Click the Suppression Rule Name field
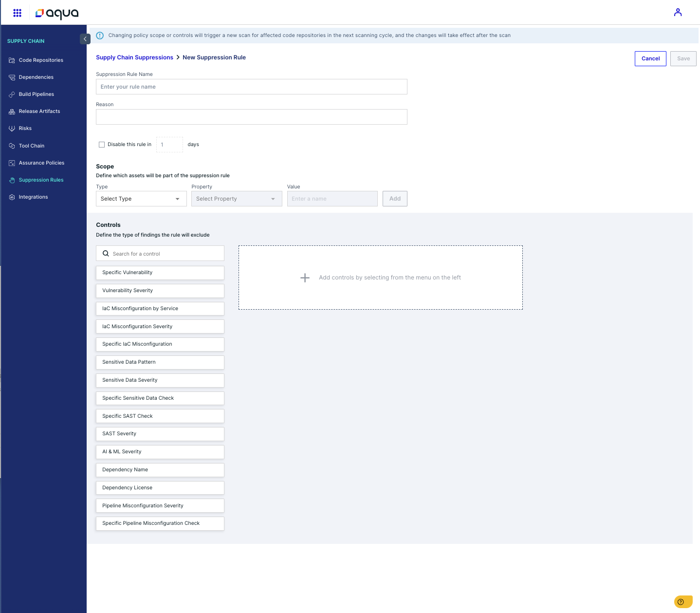 coord(251,87)
